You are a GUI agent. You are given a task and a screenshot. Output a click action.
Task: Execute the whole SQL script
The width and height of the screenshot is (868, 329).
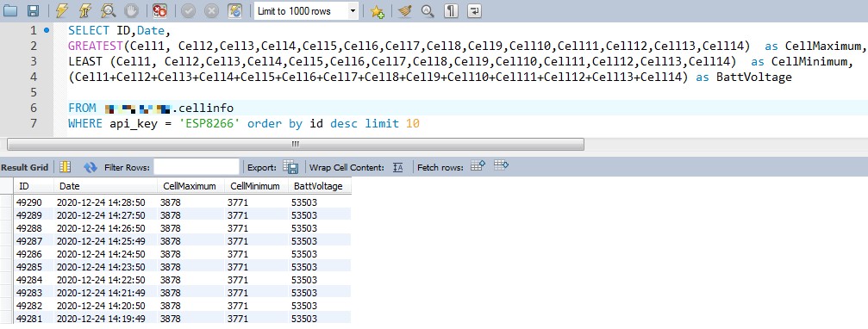point(62,11)
